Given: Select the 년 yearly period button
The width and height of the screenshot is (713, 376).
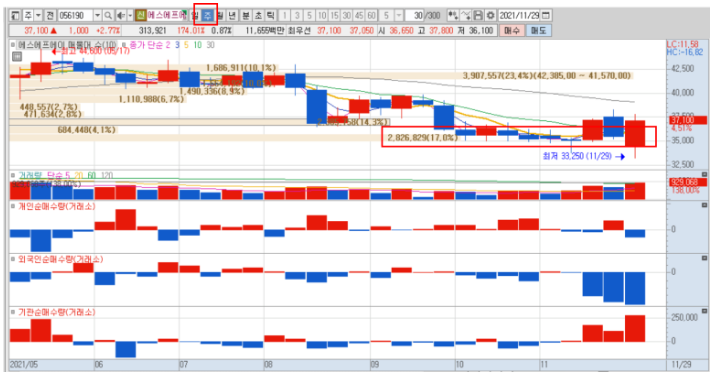Looking at the screenshot, I should pyautogui.click(x=232, y=15).
